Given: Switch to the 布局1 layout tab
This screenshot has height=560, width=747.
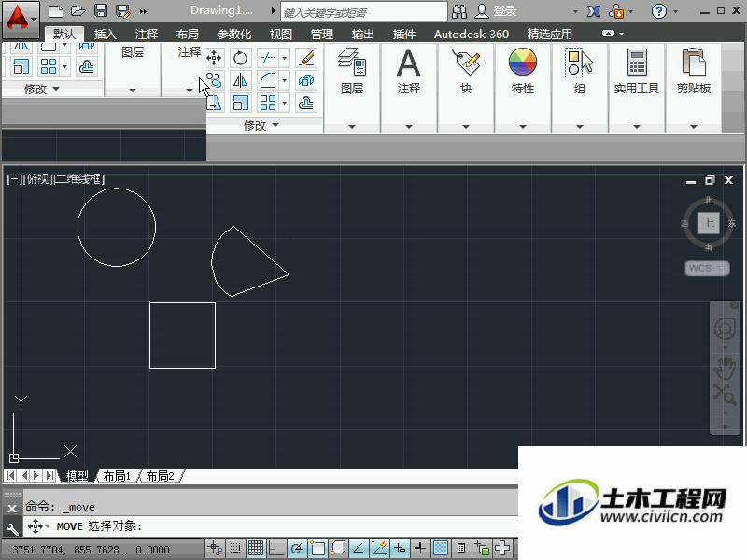Looking at the screenshot, I should (117, 476).
